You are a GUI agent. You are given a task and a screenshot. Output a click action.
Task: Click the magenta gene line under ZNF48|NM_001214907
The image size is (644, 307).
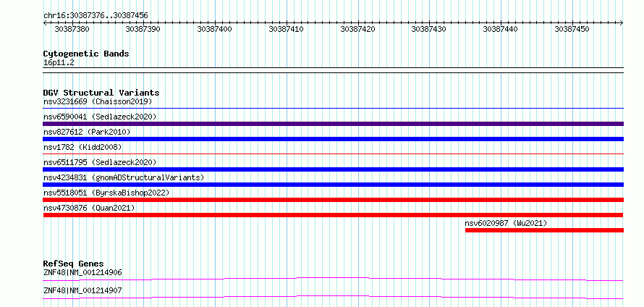pos(333,297)
